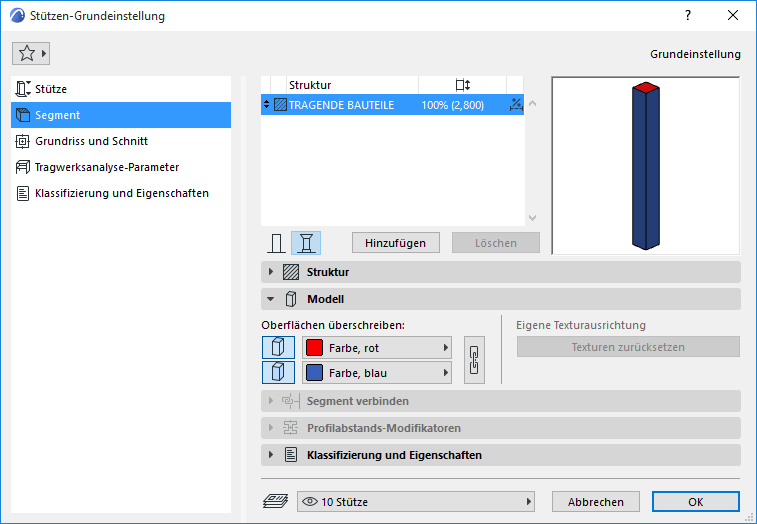Open Grundriss und Schnitt page
Image resolution: width=757 pixels, height=524 pixels.
coord(121,141)
